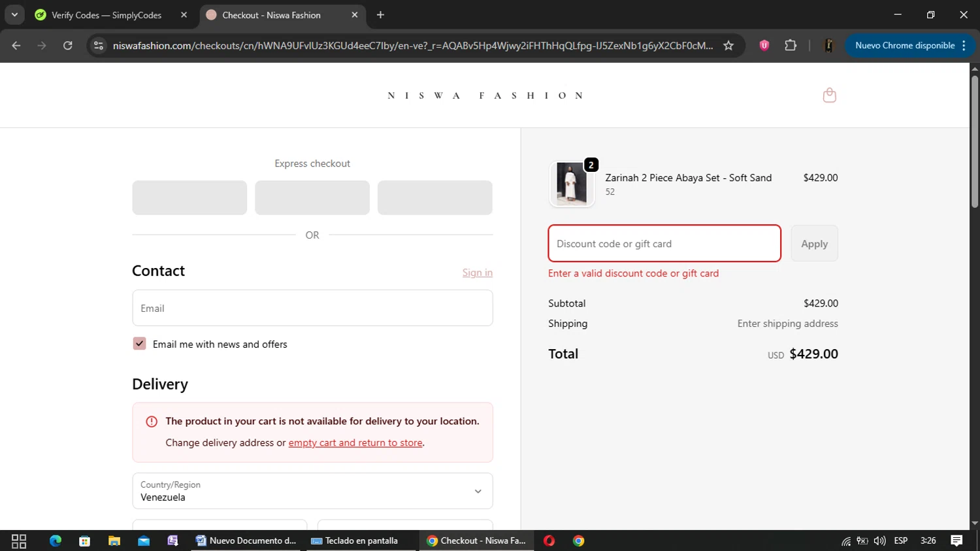Open the Extensions puzzle icon
The image size is (980, 551).
791,46
